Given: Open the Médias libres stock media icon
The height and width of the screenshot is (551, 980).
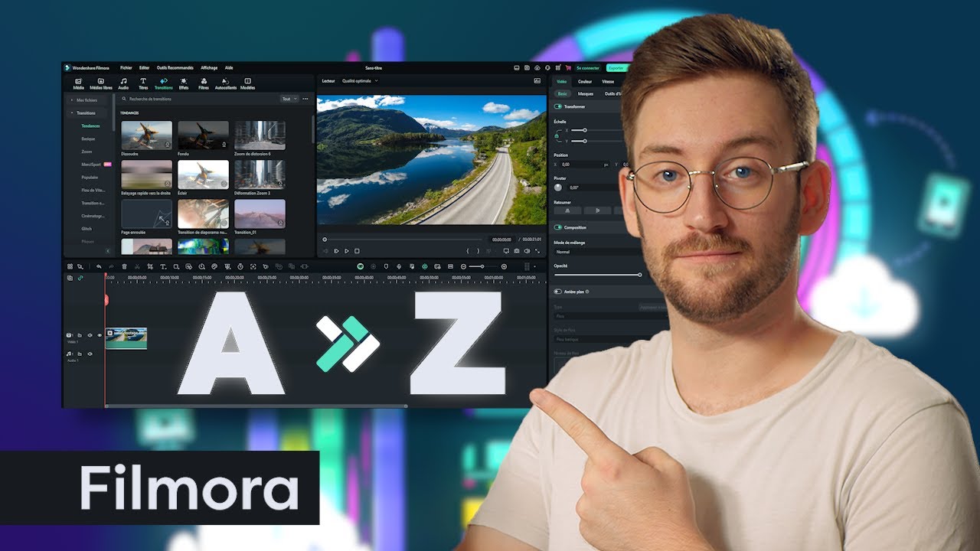Looking at the screenshot, I should click(x=100, y=80).
